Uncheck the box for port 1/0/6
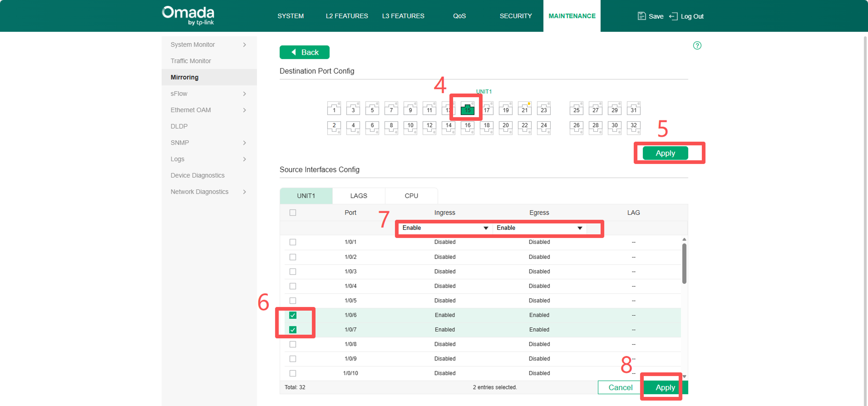The width and height of the screenshot is (868, 406). pyautogui.click(x=292, y=315)
